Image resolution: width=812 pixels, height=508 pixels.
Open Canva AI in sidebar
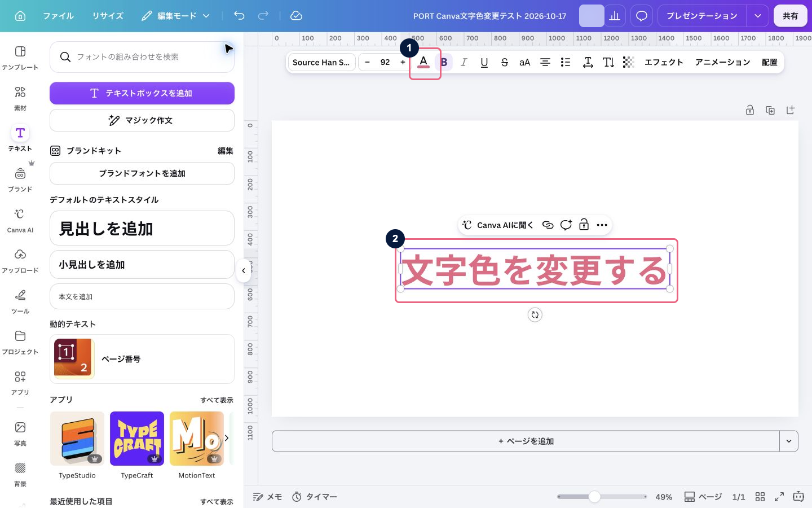(20, 219)
